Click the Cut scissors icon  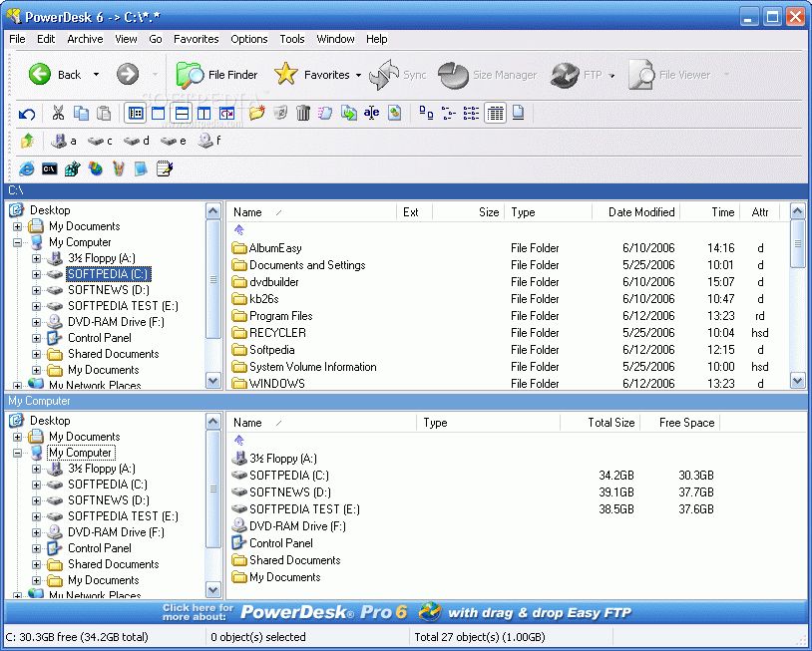58,113
